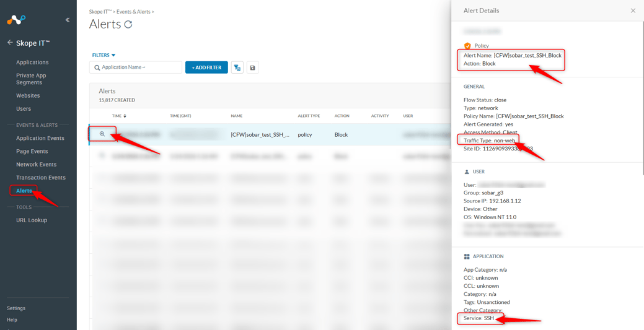Click Flow Status: close text
Viewport: 644px width, 330px height.
(x=485, y=100)
